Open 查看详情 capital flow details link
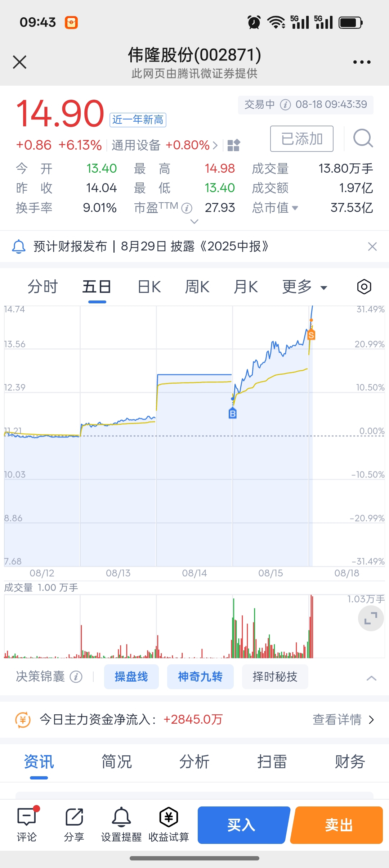The height and width of the screenshot is (868, 389). point(343,719)
